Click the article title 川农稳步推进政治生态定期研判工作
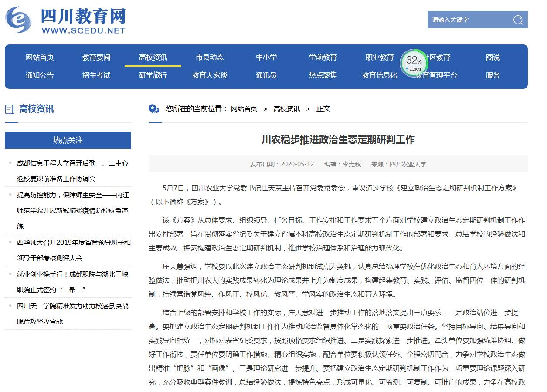The image size is (547, 392). coord(338,140)
